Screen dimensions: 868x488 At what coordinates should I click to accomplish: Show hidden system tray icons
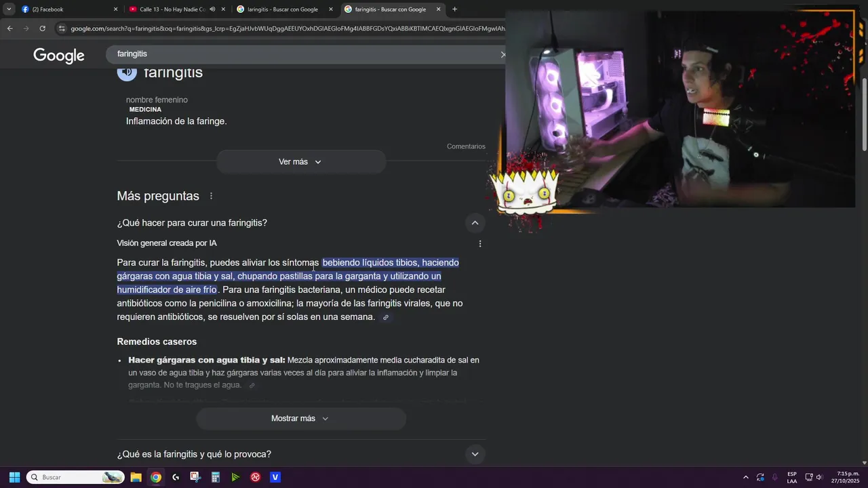[x=746, y=477]
